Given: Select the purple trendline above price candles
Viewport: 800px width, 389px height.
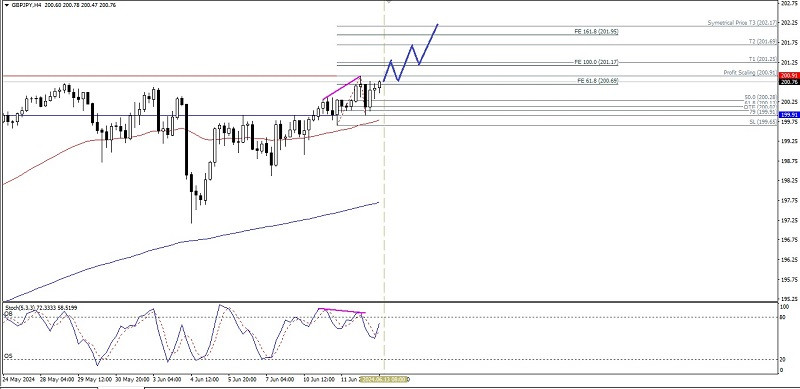Looking at the screenshot, I should [x=341, y=88].
